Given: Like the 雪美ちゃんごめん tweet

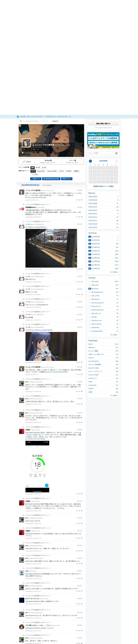Looking at the screenshot, I should click(x=82, y=295).
